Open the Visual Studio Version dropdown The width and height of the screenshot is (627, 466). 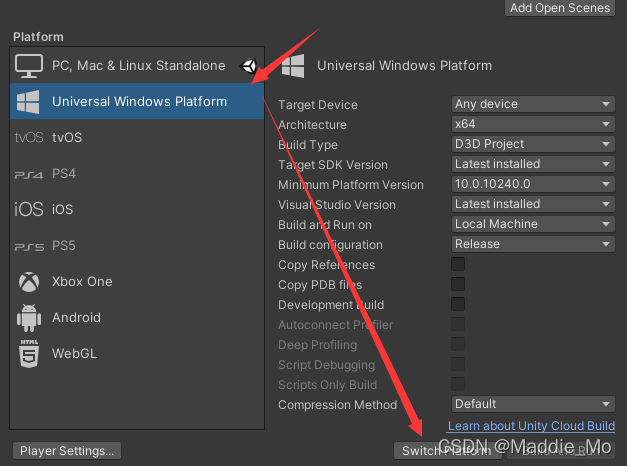pos(533,204)
